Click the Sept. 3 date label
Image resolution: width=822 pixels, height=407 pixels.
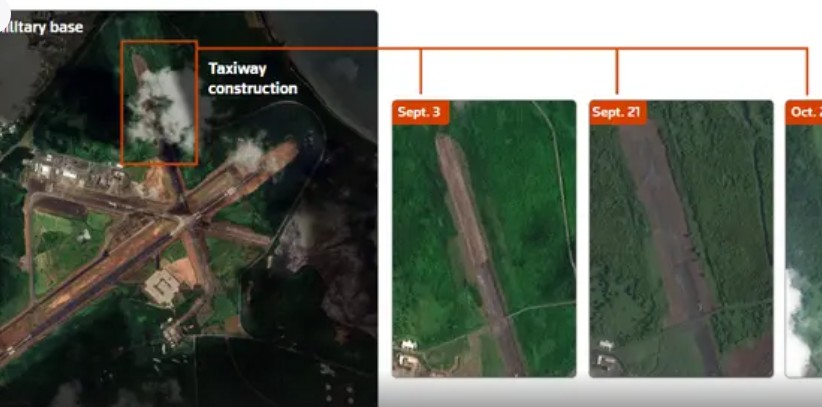[418, 112]
